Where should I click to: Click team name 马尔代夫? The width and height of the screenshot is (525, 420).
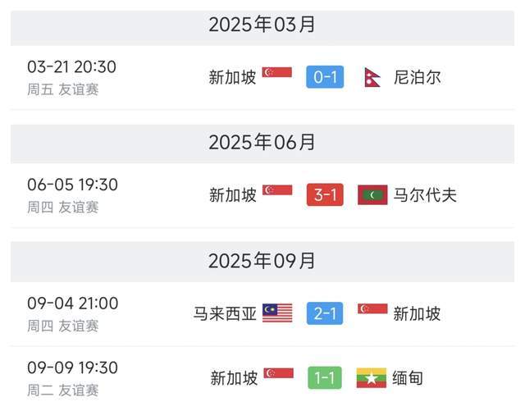click(x=426, y=195)
